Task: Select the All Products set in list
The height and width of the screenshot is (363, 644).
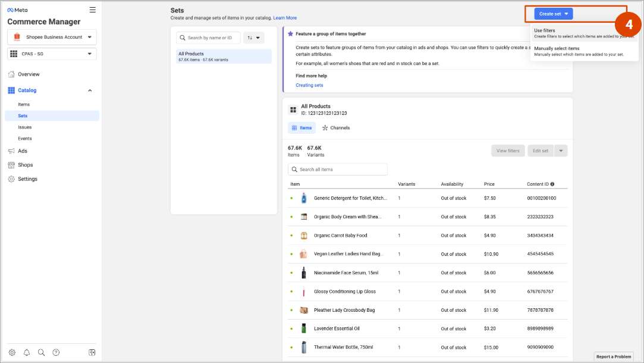Action: (224, 57)
